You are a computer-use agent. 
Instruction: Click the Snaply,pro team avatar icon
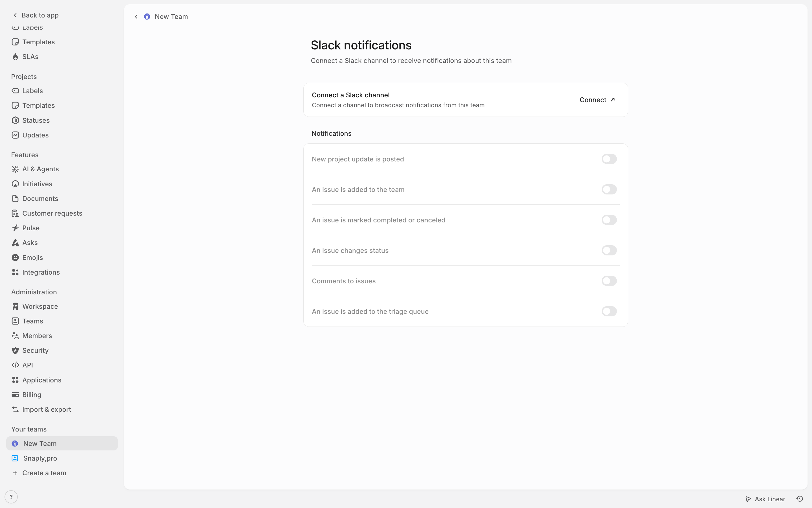[15, 458]
